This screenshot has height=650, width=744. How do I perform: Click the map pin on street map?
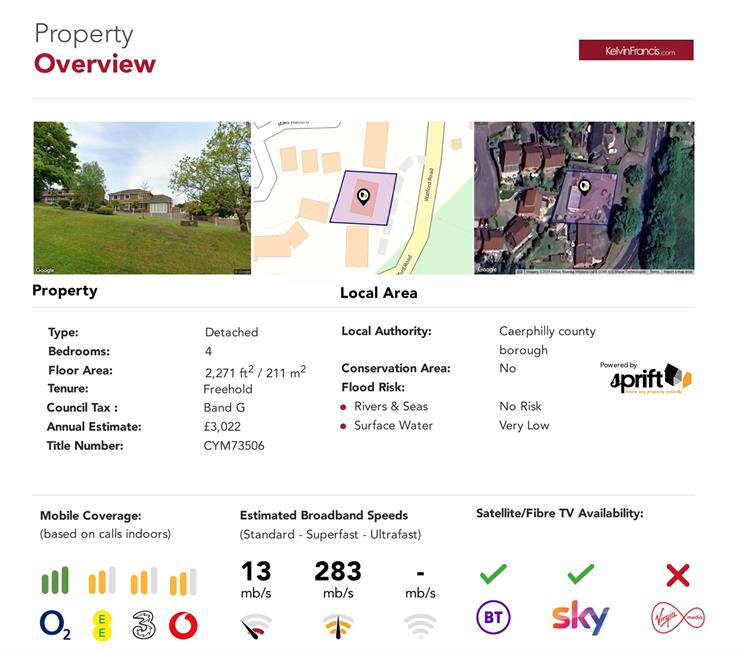pos(363,196)
